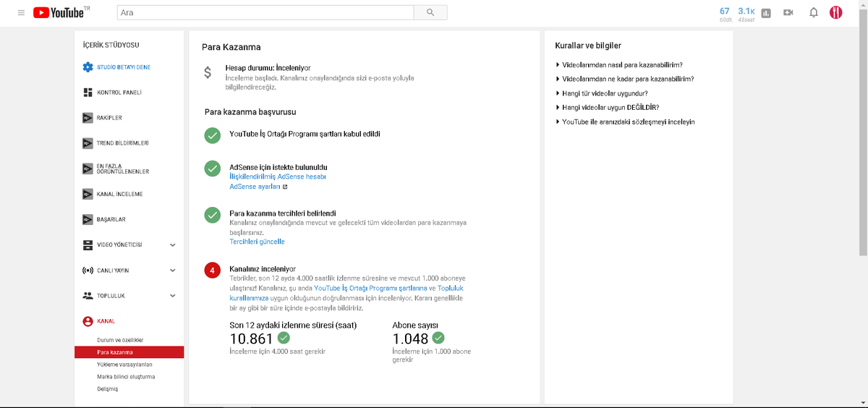The width and height of the screenshot is (868, 408).
Task: Select KANAL İNCELEME in the sidebar
Action: pos(120,194)
